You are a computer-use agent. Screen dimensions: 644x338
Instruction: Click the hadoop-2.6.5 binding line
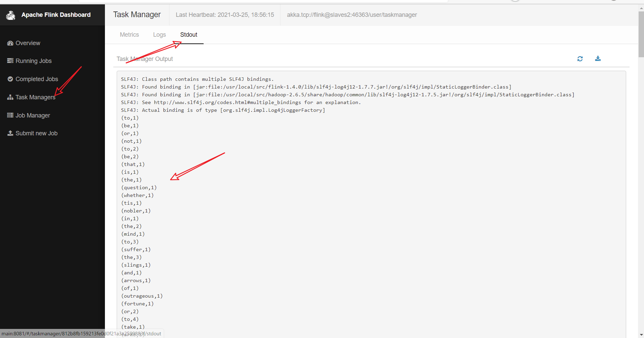pyautogui.click(x=348, y=95)
